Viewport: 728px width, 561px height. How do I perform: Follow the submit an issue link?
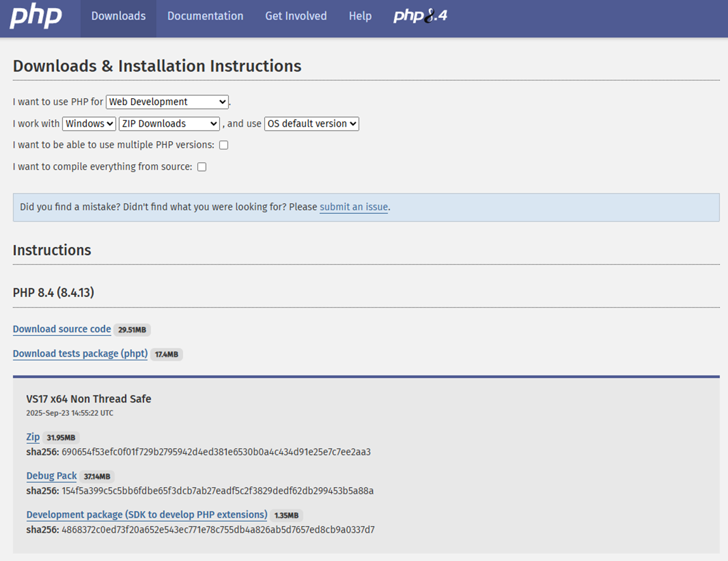click(354, 207)
